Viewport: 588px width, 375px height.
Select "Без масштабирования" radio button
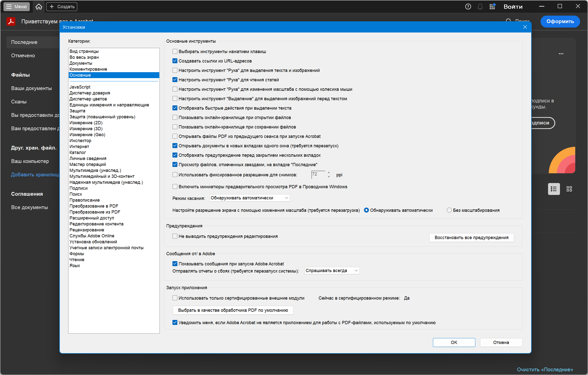tap(449, 210)
